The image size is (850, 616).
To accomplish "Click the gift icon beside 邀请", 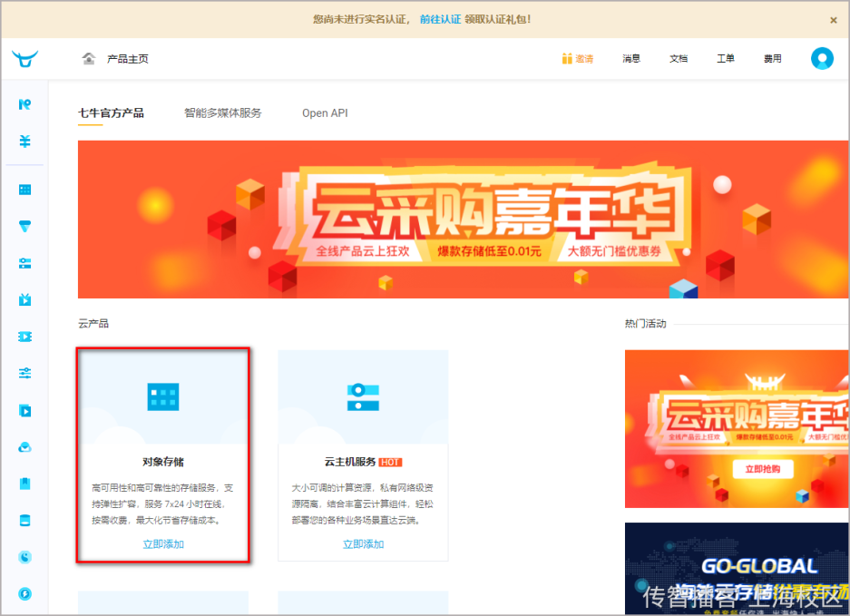I will [567, 59].
